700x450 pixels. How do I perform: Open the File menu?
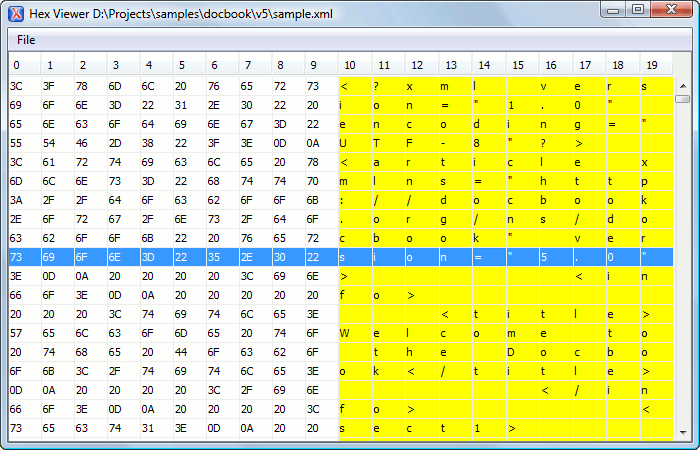point(26,39)
